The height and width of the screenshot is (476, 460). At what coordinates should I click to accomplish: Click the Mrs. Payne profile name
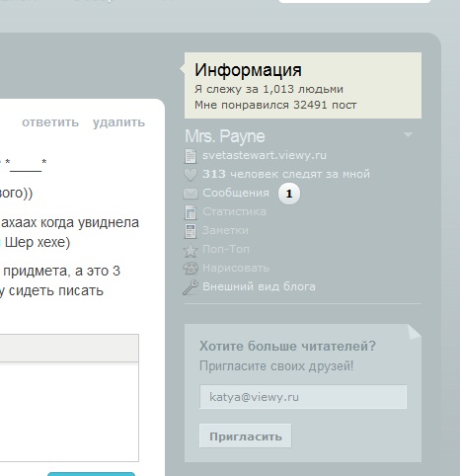225,136
